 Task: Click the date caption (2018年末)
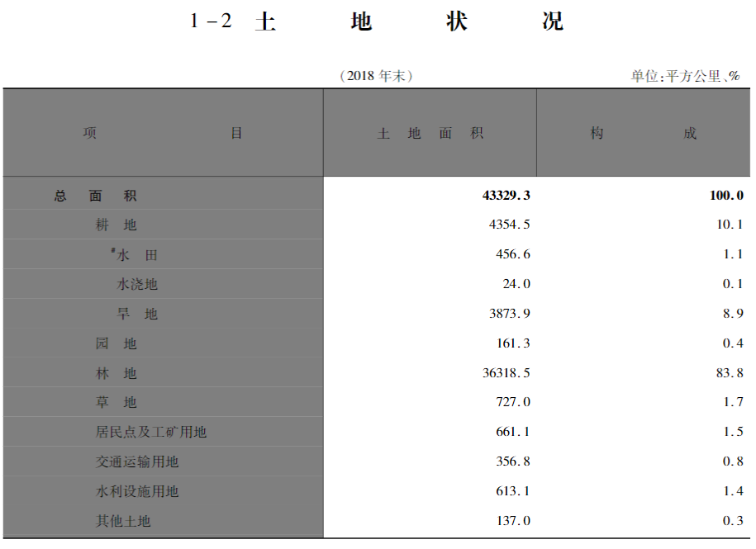click(376, 76)
